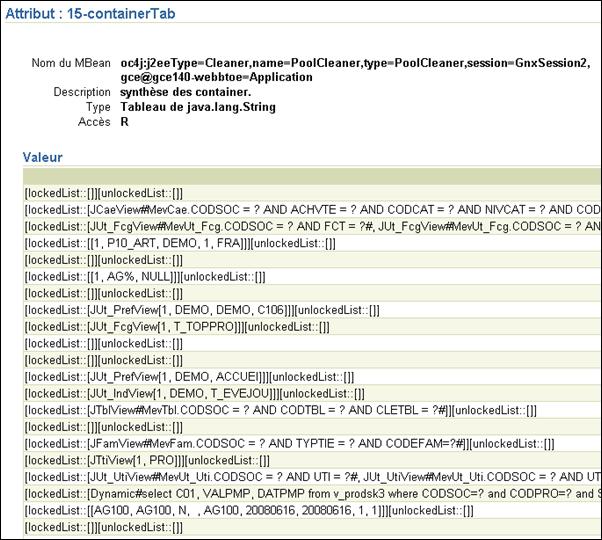This screenshot has width=602, height=540.
Task: Click the 'Attribut : 15-containerTab' heading
Action: coord(90,14)
